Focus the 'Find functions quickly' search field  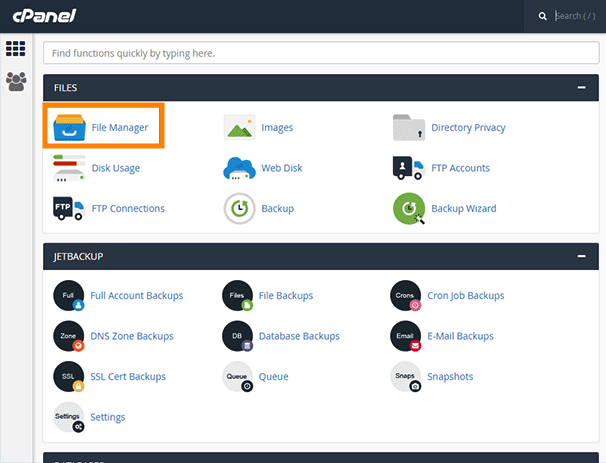click(320, 52)
